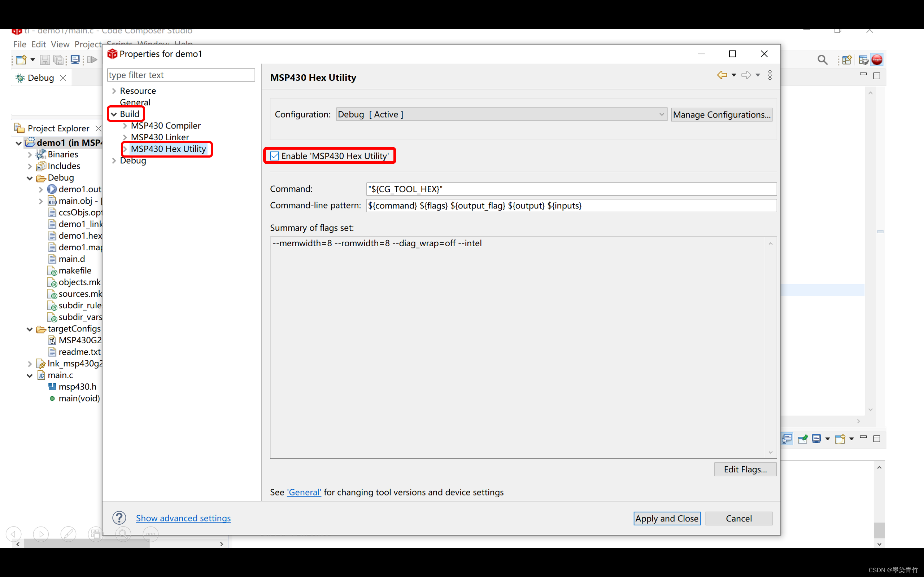
Task: Click the type filter text field
Action: coord(180,75)
